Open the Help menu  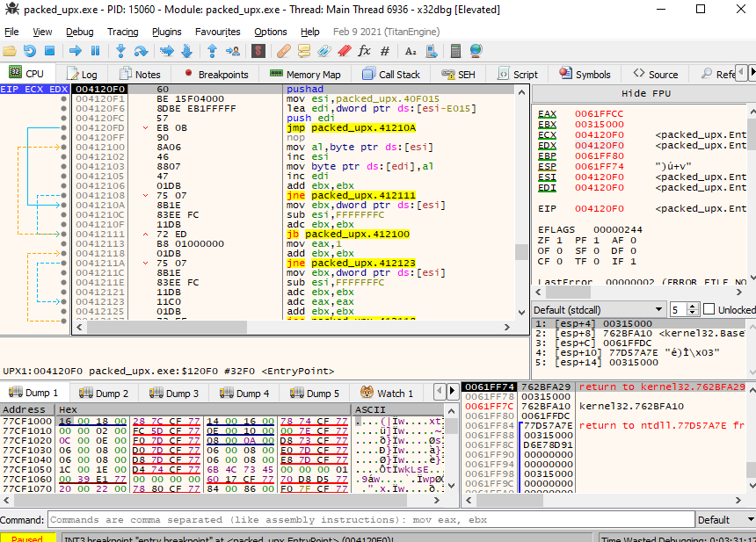[310, 32]
